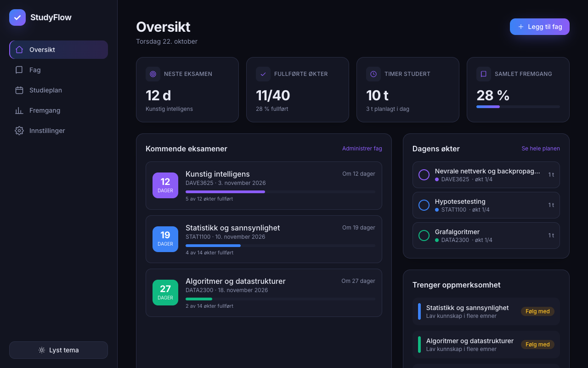The image size is (588, 368).
Task: Open Studieplan from the sidebar
Action: click(58, 90)
